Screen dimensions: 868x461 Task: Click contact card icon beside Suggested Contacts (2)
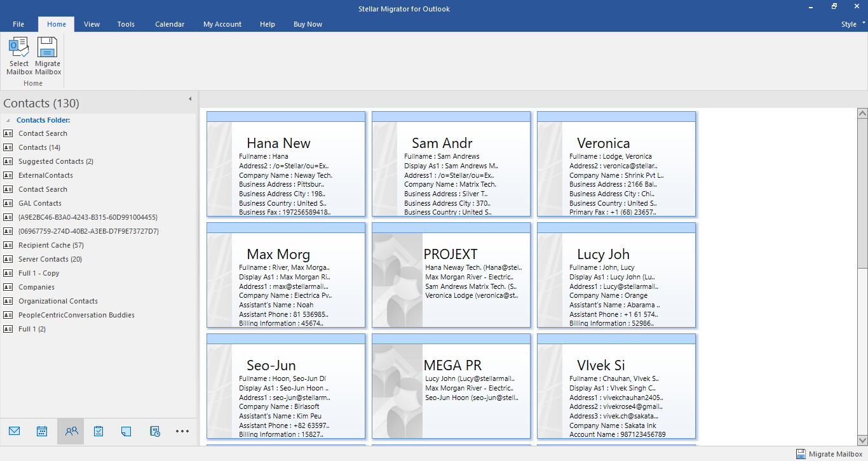click(x=8, y=161)
